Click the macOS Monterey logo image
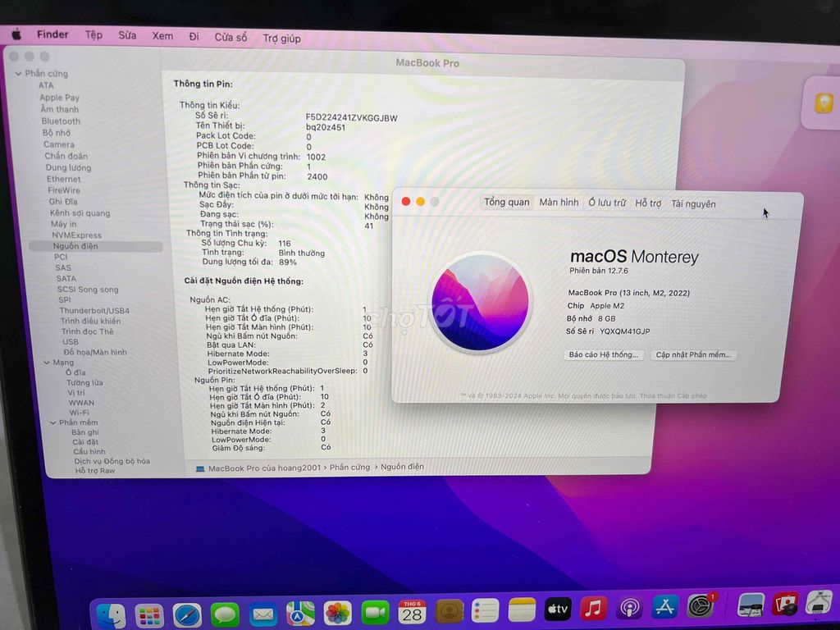The width and height of the screenshot is (840, 630). click(x=480, y=303)
